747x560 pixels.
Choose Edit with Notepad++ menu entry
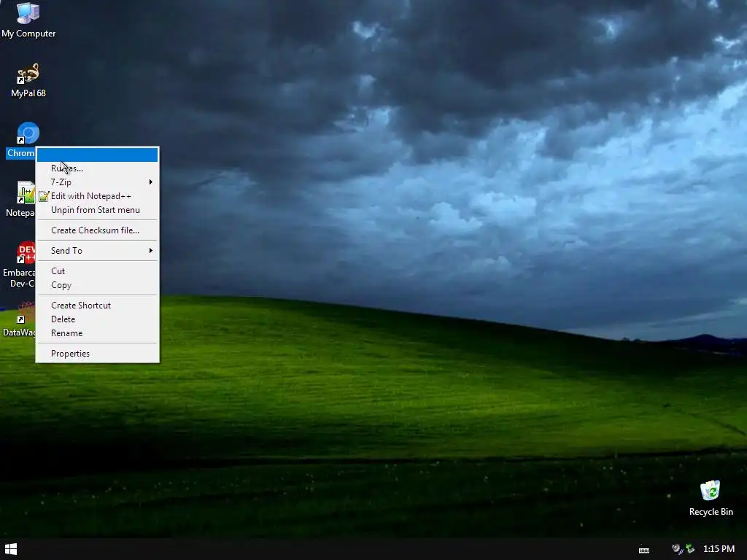pyautogui.click(x=97, y=196)
